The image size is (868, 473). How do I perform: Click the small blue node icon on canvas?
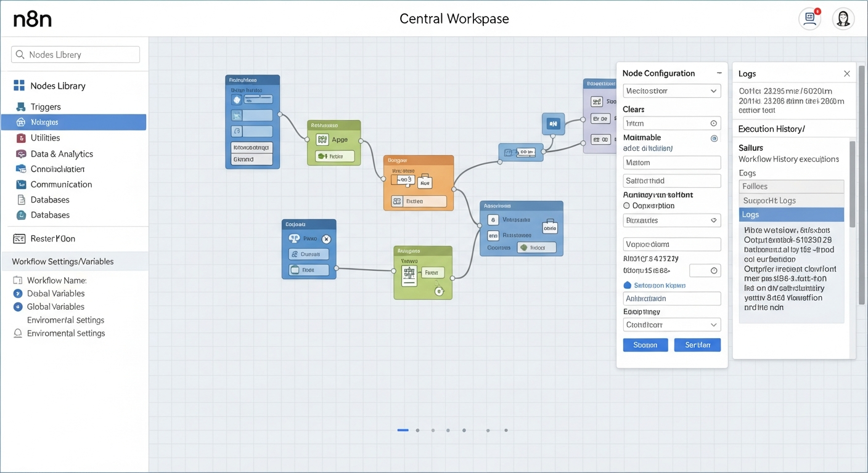pos(553,124)
